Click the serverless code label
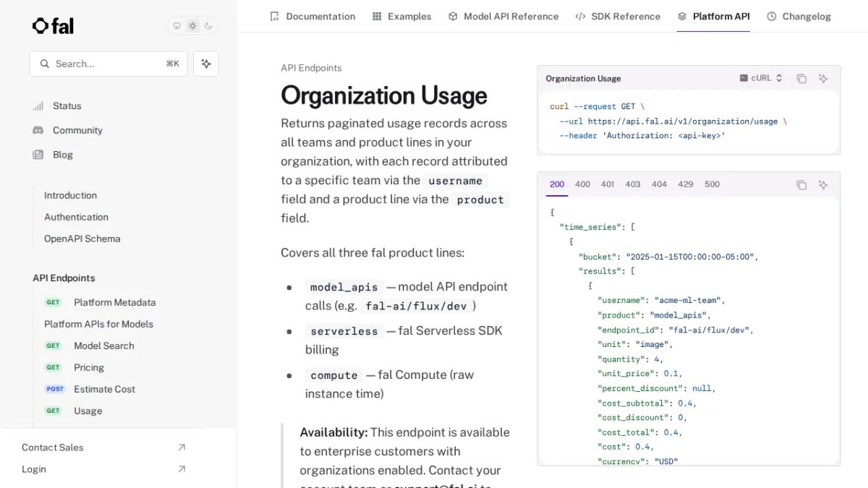The height and width of the screenshot is (488, 868). pos(344,331)
